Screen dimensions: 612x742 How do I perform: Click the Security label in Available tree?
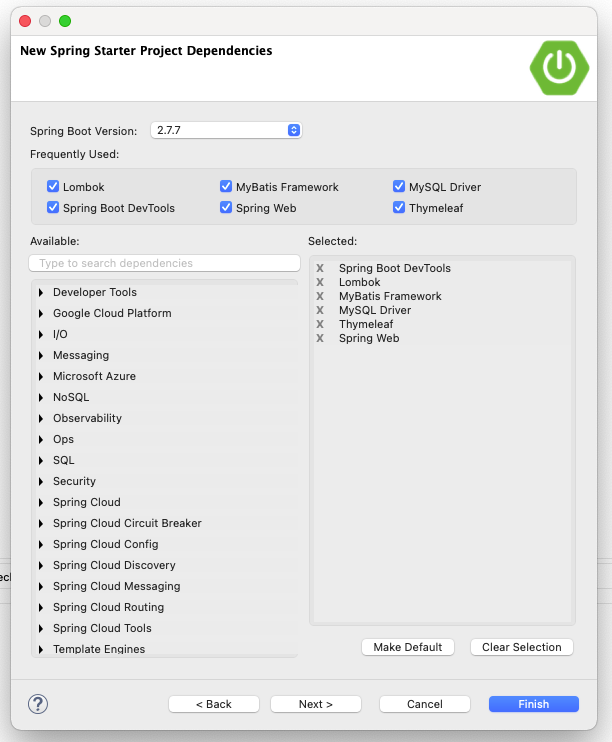click(74, 481)
